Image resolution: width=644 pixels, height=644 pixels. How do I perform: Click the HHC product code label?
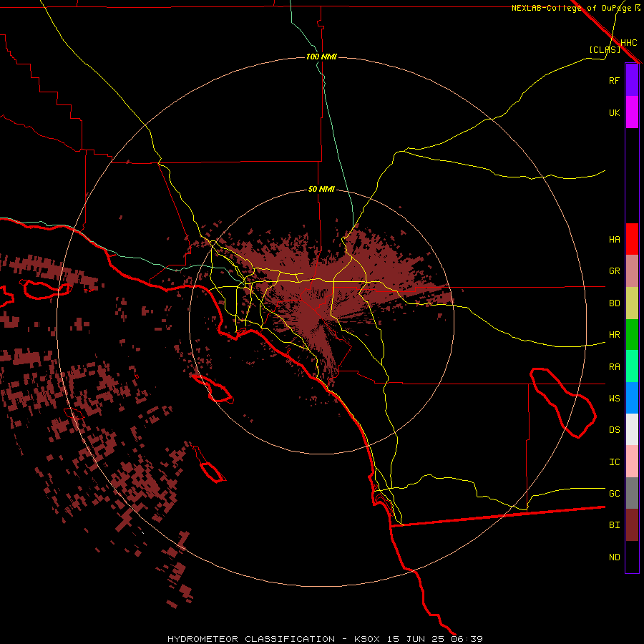point(628,43)
